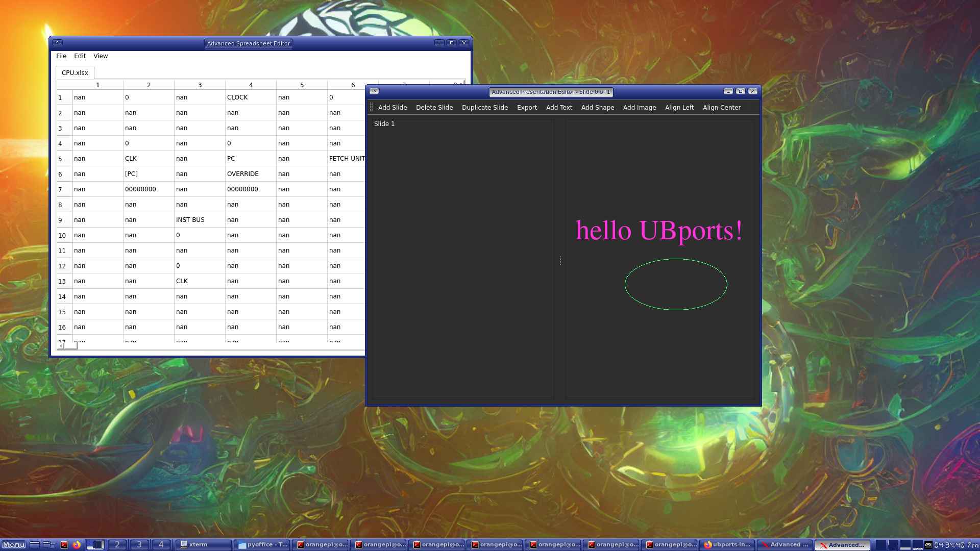Open the View menu in Spreadsheet Editor

pyautogui.click(x=101, y=56)
